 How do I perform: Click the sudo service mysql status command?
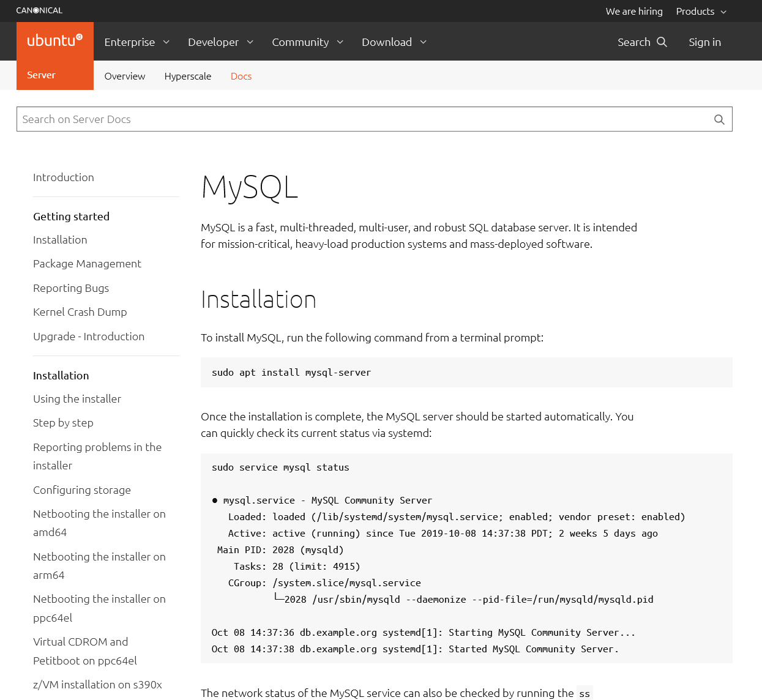click(280, 467)
